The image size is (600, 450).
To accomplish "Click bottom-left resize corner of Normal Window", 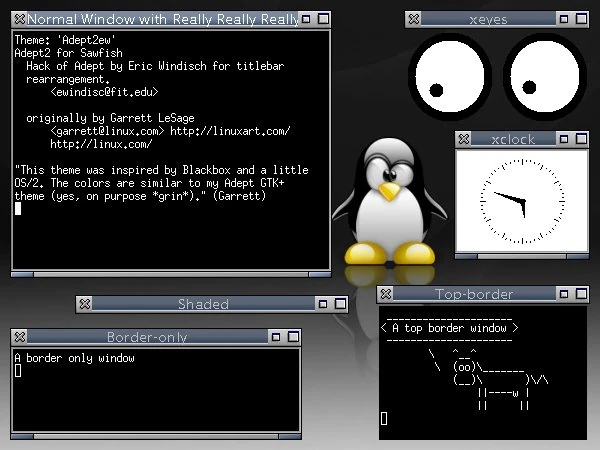I will click(22, 274).
